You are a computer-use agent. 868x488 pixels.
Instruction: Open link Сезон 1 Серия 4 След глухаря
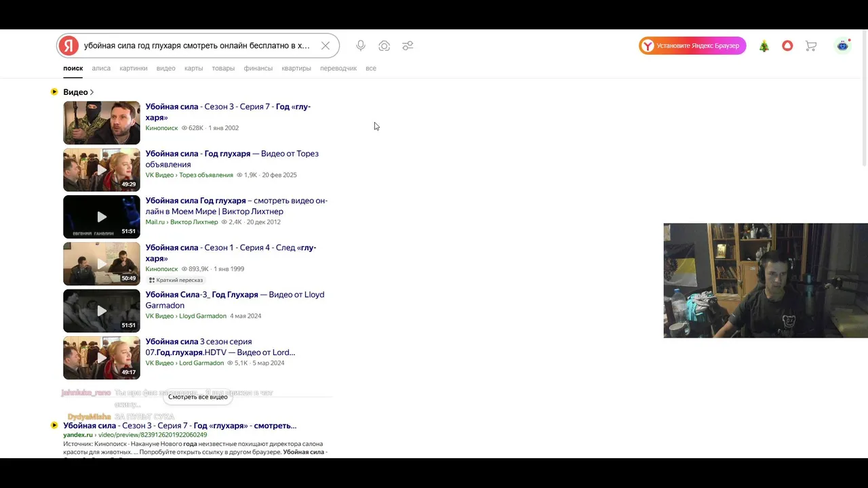pos(231,253)
